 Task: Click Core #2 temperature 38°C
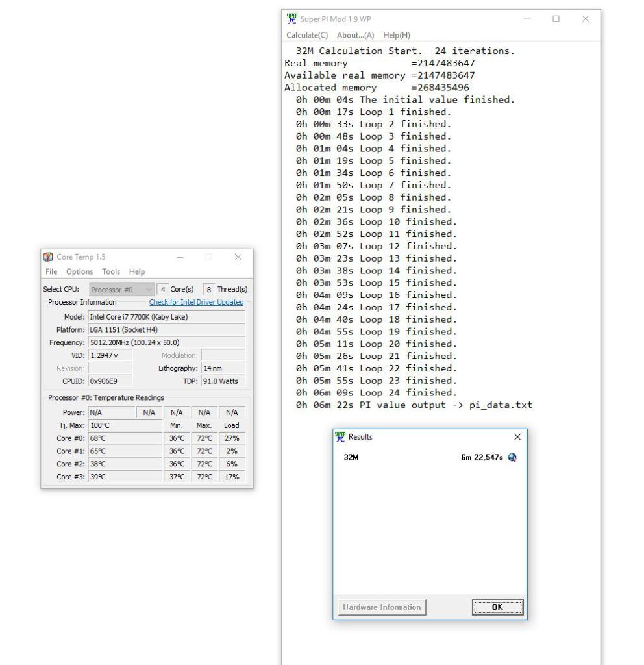pos(125,464)
